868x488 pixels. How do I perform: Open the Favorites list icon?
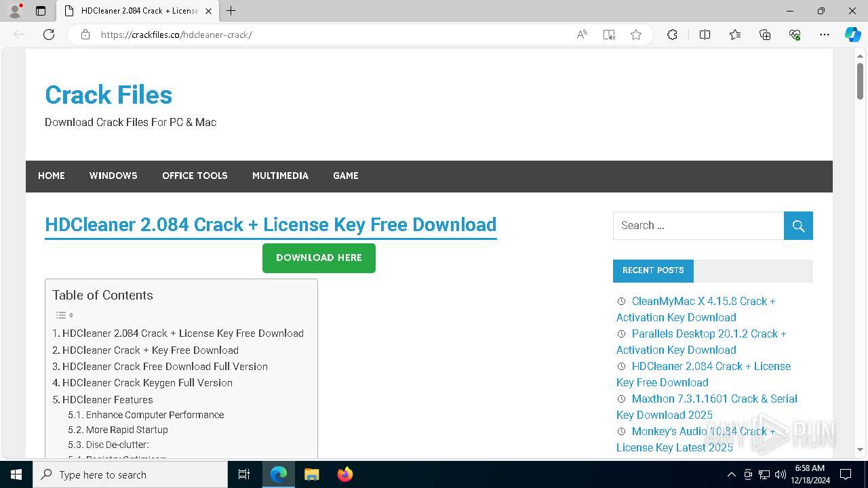[x=735, y=35]
